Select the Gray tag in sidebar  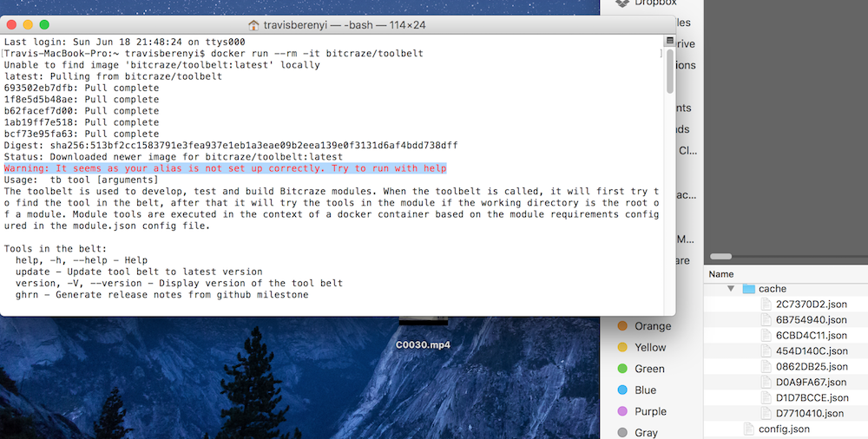[x=646, y=432]
